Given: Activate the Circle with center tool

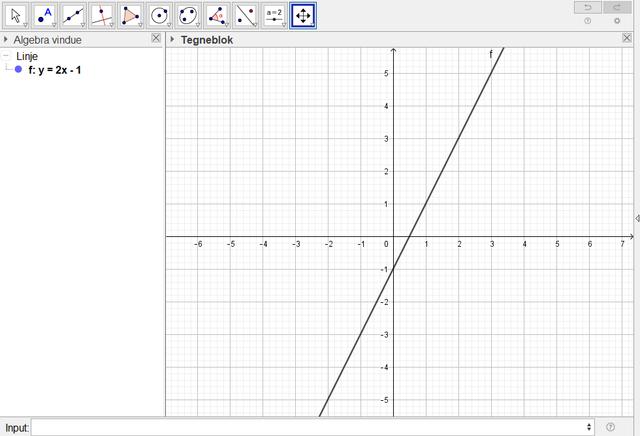Looking at the screenshot, I should pos(160,16).
